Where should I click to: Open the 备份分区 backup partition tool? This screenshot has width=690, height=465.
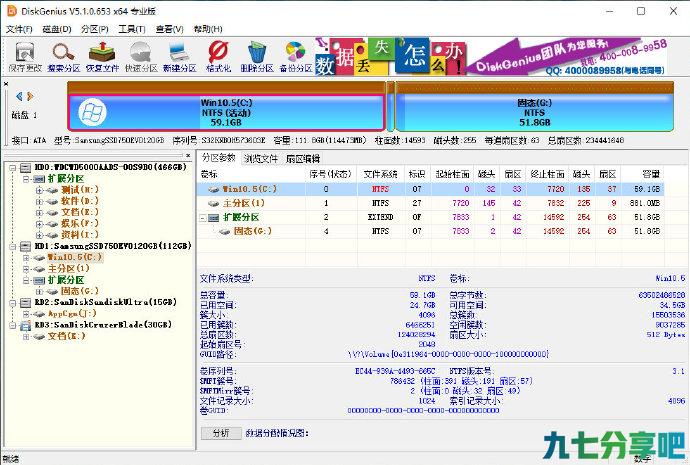click(x=296, y=57)
